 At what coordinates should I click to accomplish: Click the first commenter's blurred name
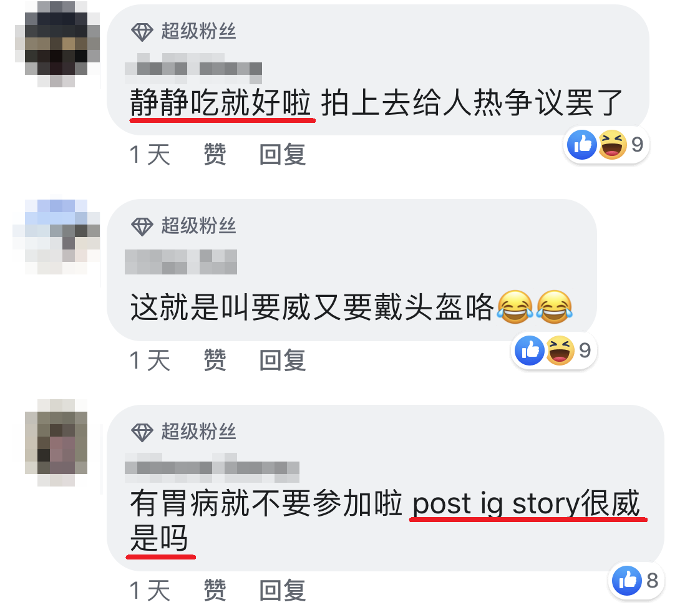[193, 68]
